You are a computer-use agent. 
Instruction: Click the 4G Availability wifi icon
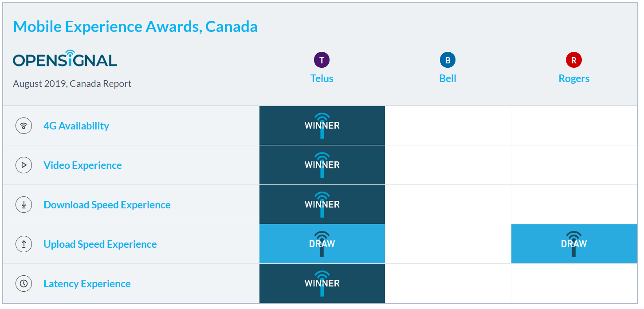[24, 126]
